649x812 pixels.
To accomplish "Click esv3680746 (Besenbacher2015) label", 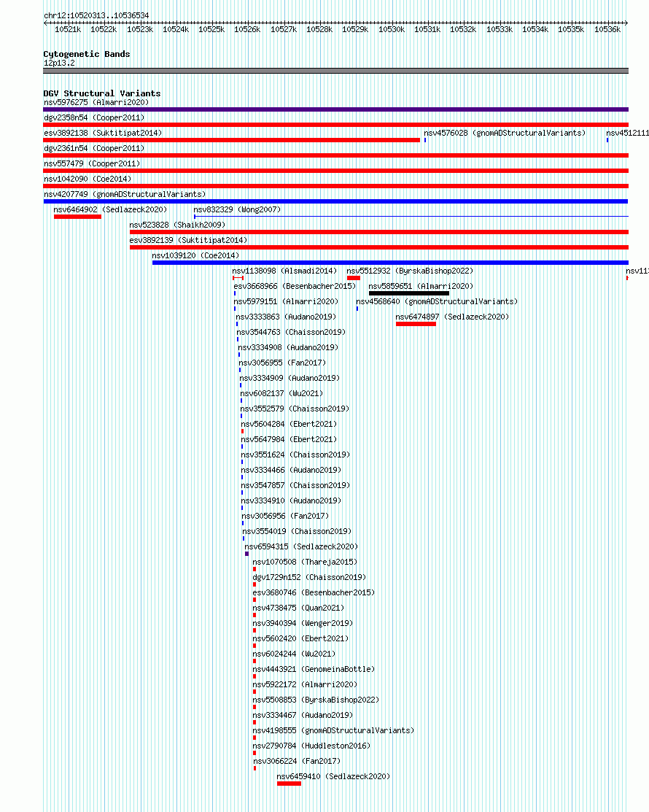I will pos(314,592).
